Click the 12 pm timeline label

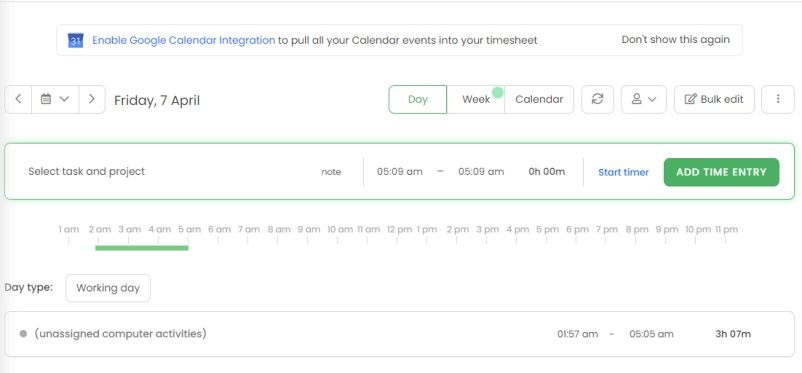(x=399, y=229)
